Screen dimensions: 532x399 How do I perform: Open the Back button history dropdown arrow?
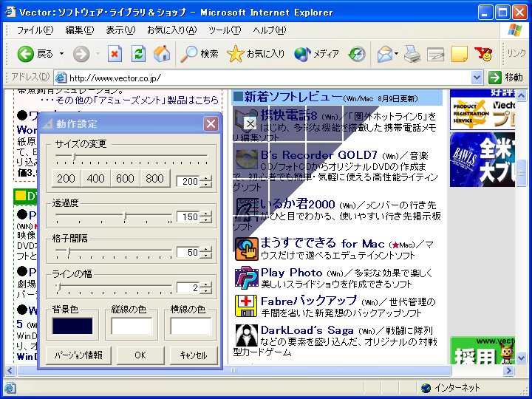(61, 54)
